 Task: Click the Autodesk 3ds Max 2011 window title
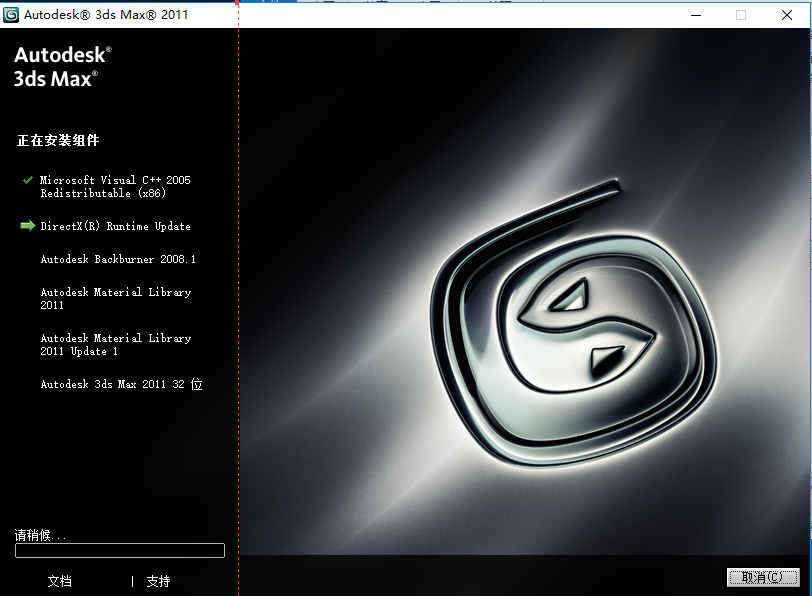(106, 14)
